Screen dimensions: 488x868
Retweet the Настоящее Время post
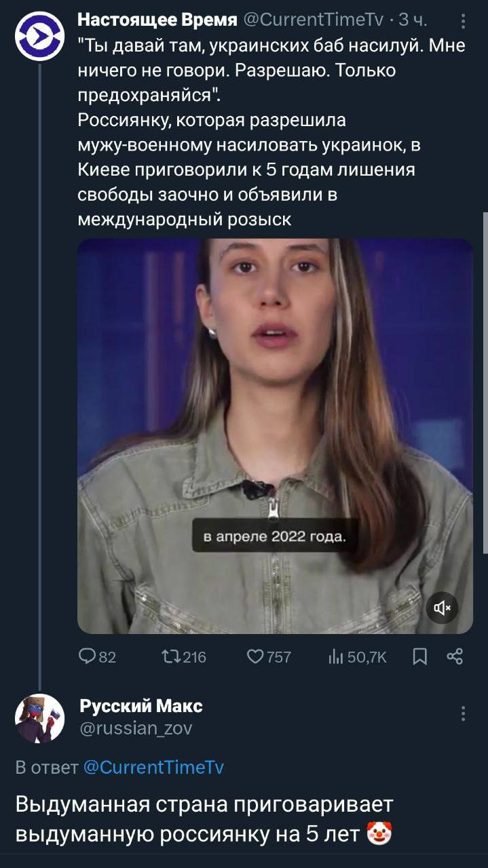[x=168, y=656]
